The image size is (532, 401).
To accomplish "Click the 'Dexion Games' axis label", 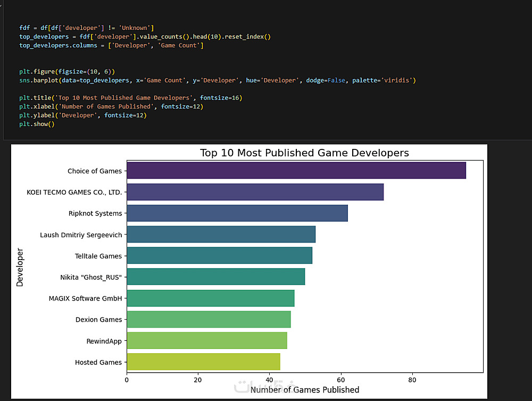I will 99,320.
